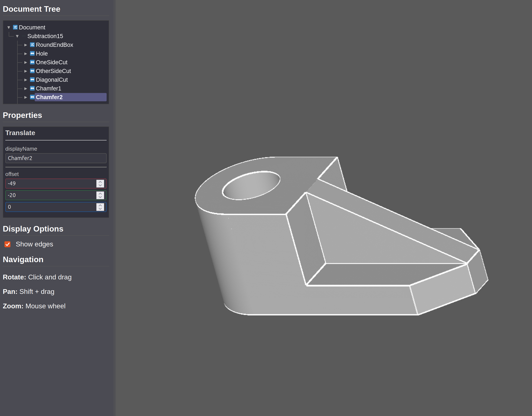The width and height of the screenshot is (532, 416).
Task: Click the DiagonalCut translate icon
Action: 32,80
